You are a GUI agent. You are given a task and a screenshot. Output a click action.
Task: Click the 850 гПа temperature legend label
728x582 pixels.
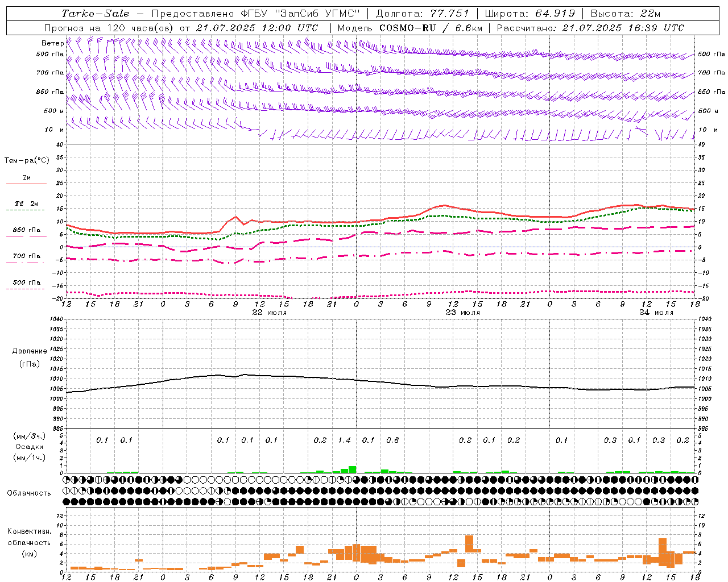[26, 230]
